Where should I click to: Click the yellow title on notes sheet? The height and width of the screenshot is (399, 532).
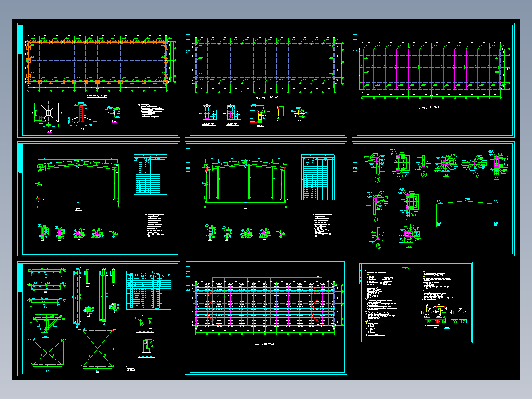[405, 268]
